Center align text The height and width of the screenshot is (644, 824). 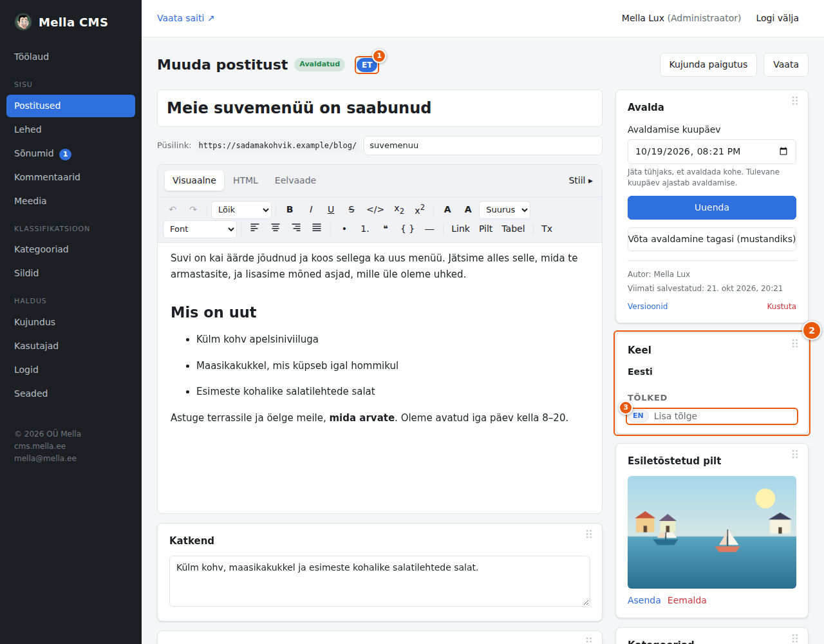276,228
